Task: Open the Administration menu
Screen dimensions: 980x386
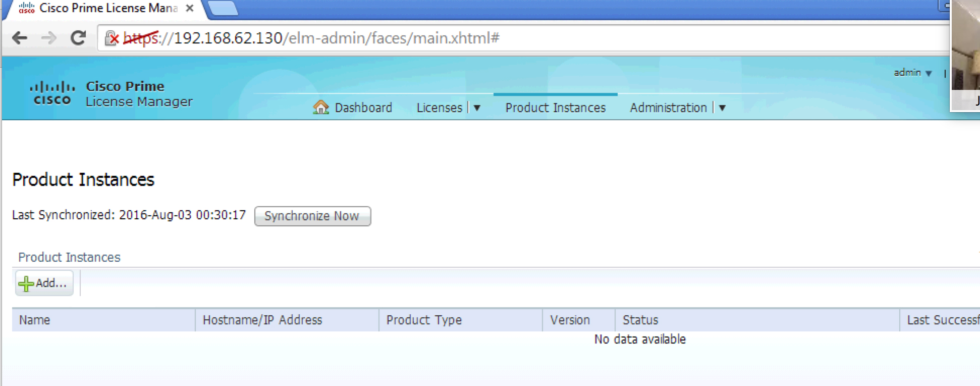Action: click(x=668, y=108)
